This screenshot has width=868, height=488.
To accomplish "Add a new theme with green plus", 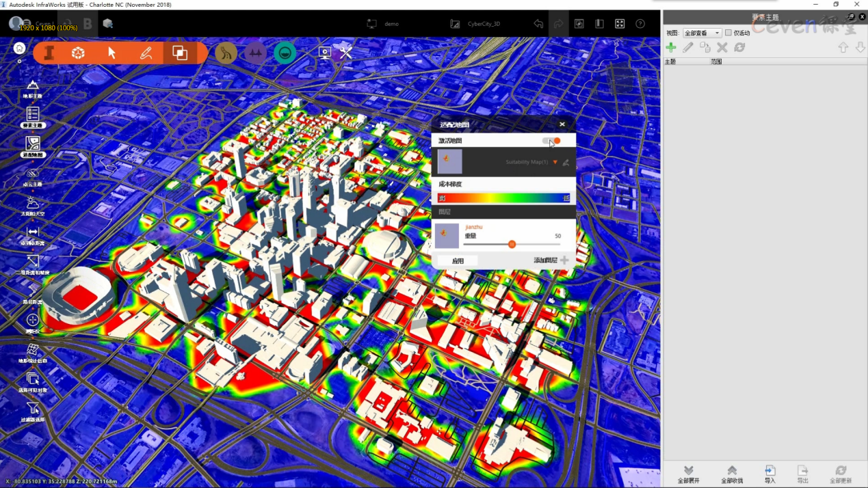I will pyautogui.click(x=671, y=47).
